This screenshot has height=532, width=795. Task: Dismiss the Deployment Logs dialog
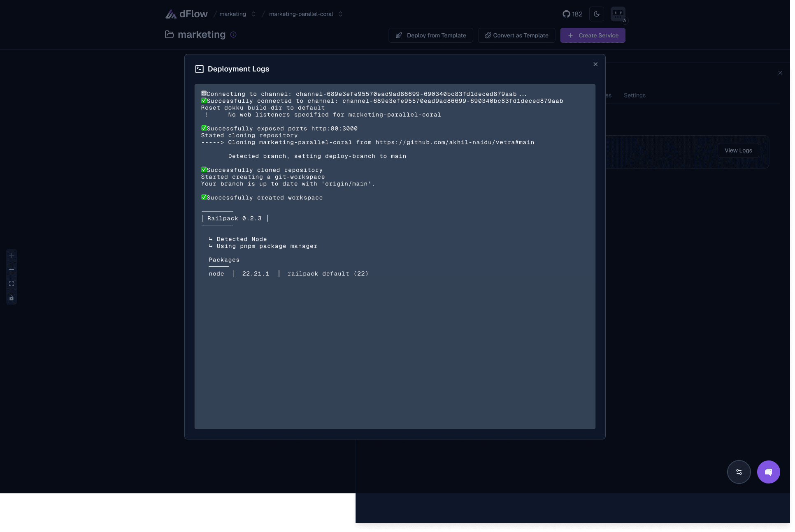595,64
